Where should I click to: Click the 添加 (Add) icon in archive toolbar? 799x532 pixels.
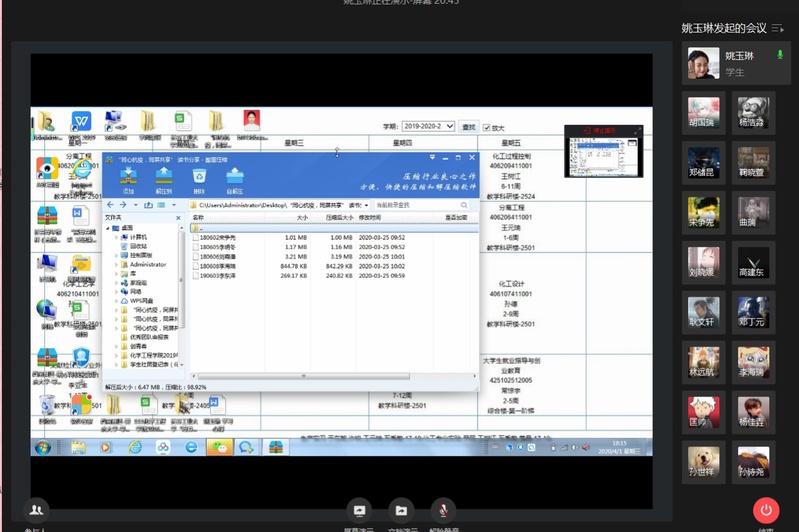128,178
